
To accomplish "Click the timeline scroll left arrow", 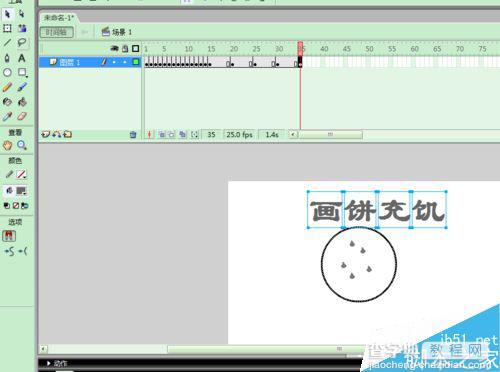I will [293, 135].
